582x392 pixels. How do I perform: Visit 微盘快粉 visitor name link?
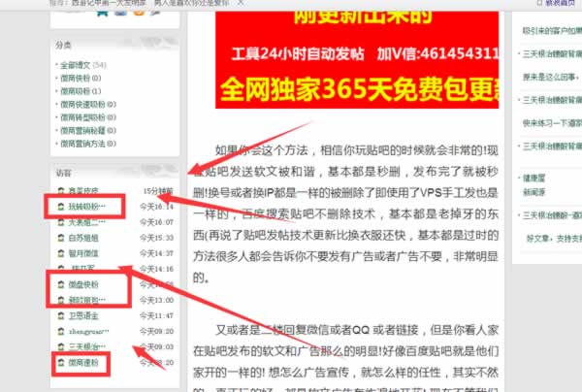click(x=83, y=284)
